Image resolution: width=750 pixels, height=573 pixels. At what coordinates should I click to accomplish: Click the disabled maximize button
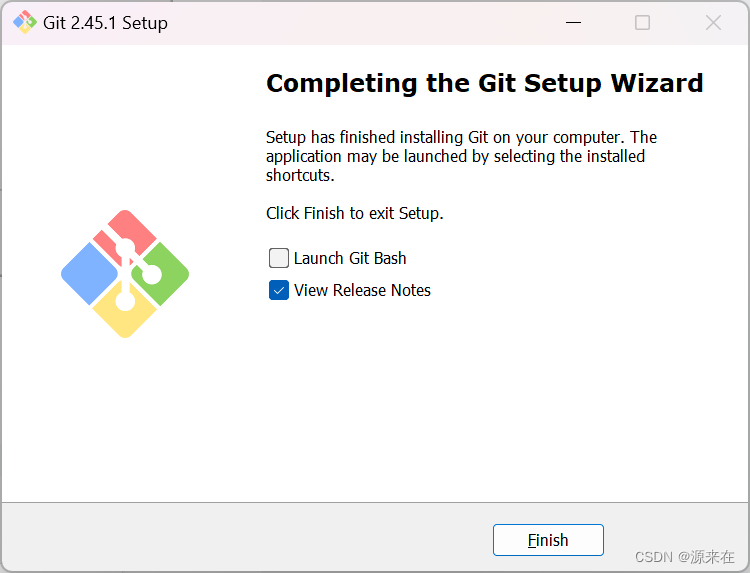click(x=643, y=22)
